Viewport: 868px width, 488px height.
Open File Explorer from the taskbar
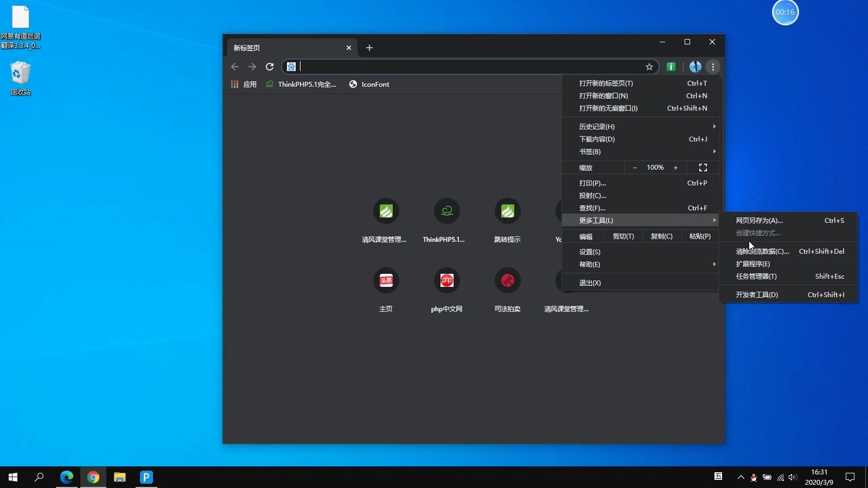119,477
